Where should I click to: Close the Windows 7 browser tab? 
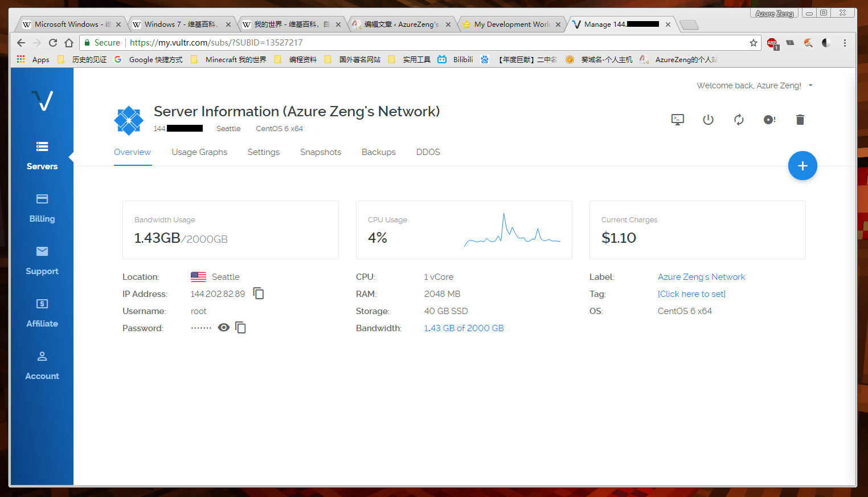tap(228, 25)
